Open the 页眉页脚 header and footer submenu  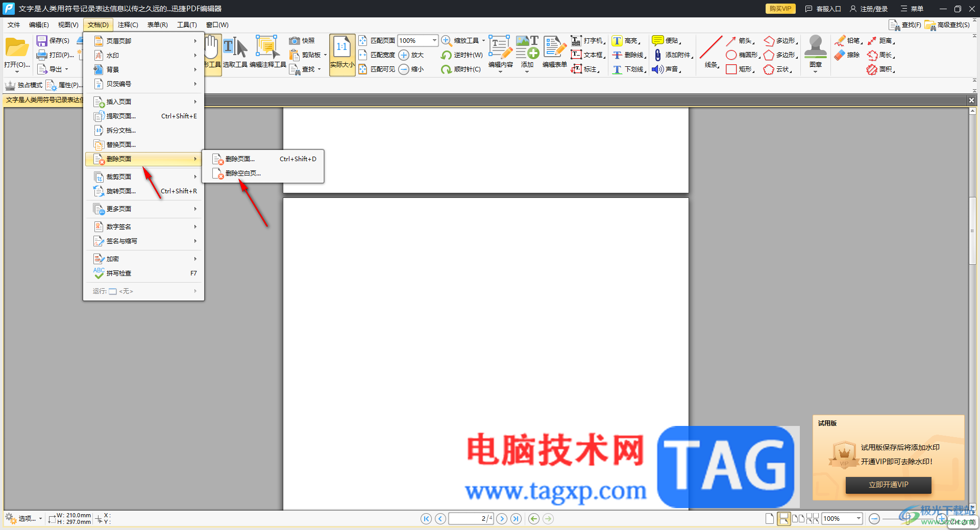click(x=144, y=41)
